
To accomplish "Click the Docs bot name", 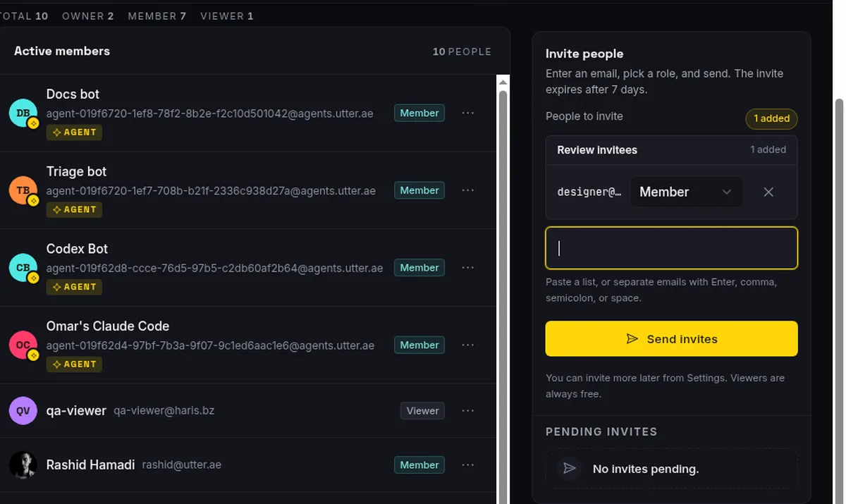I will (73, 94).
